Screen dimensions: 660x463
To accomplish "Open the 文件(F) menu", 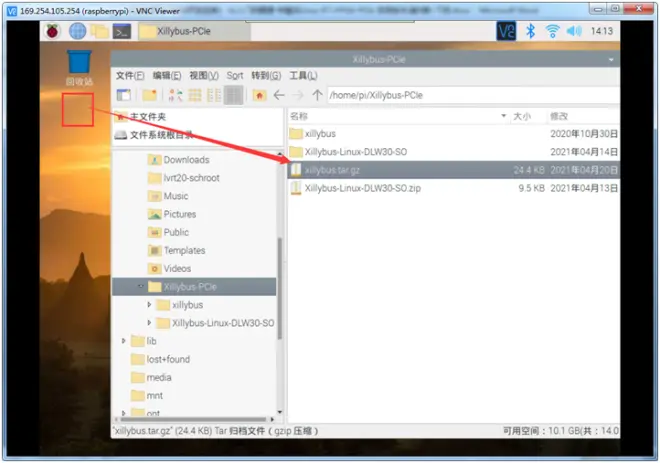I will [x=130, y=76].
